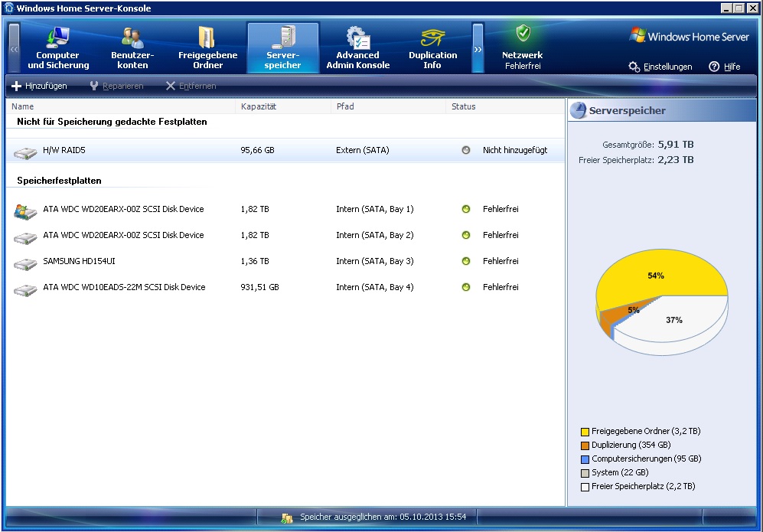Click the system drive icon in Bay 1

click(25, 211)
